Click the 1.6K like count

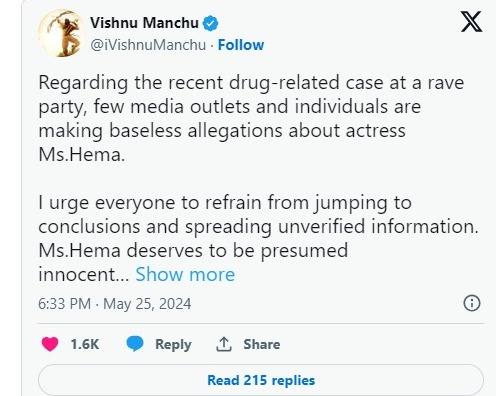coord(85,344)
